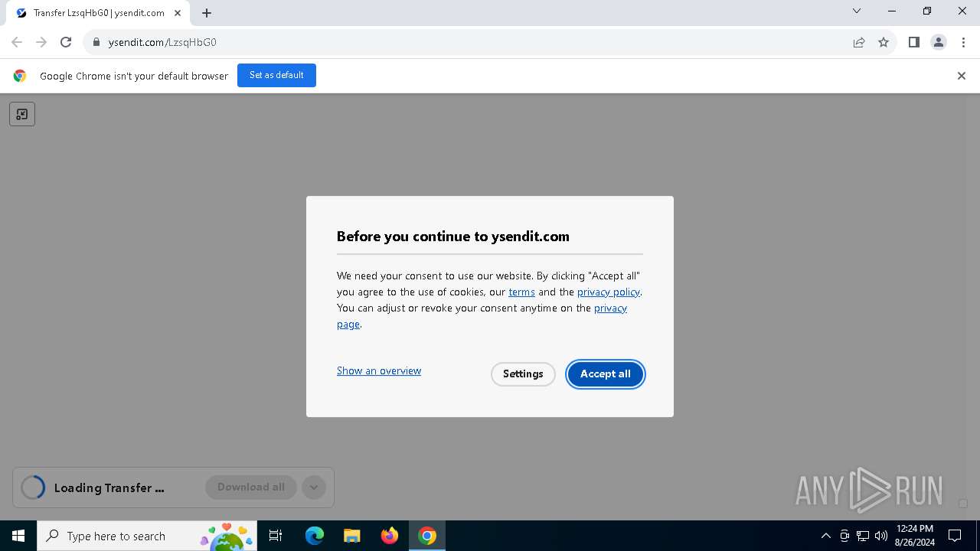
Task: Launch Firefox from taskbar
Action: point(390,536)
